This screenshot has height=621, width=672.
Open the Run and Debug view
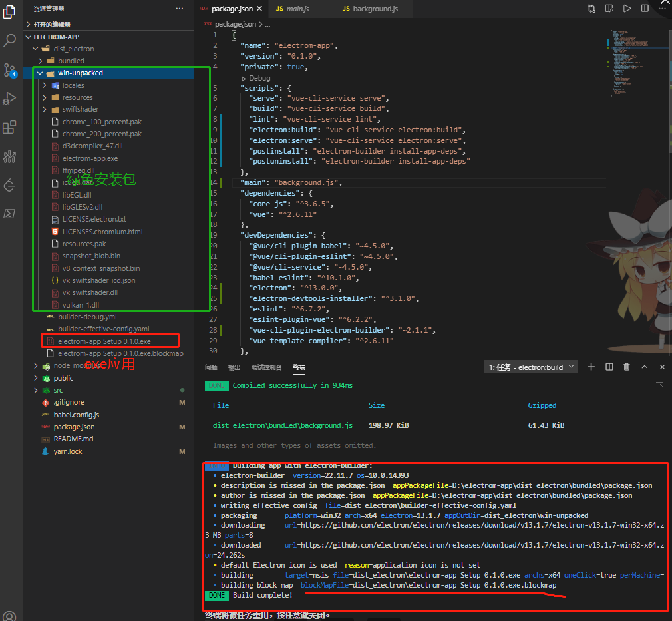click(9, 99)
